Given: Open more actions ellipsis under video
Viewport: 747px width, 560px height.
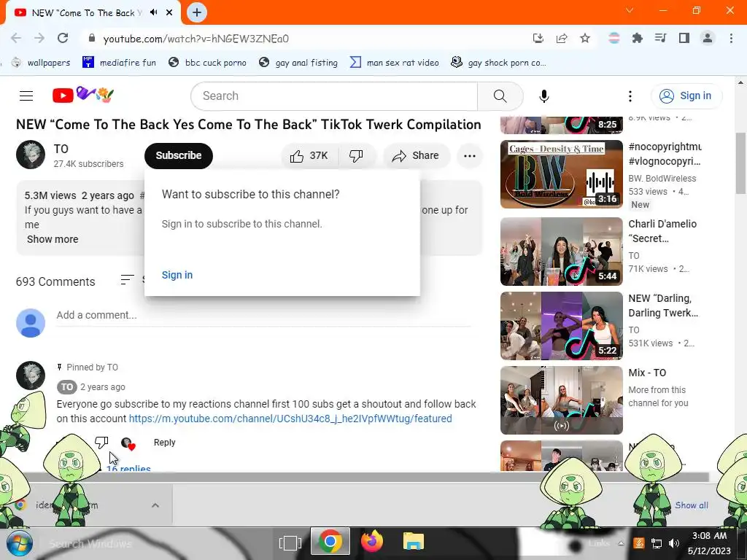Looking at the screenshot, I should click(x=470, y=156).
